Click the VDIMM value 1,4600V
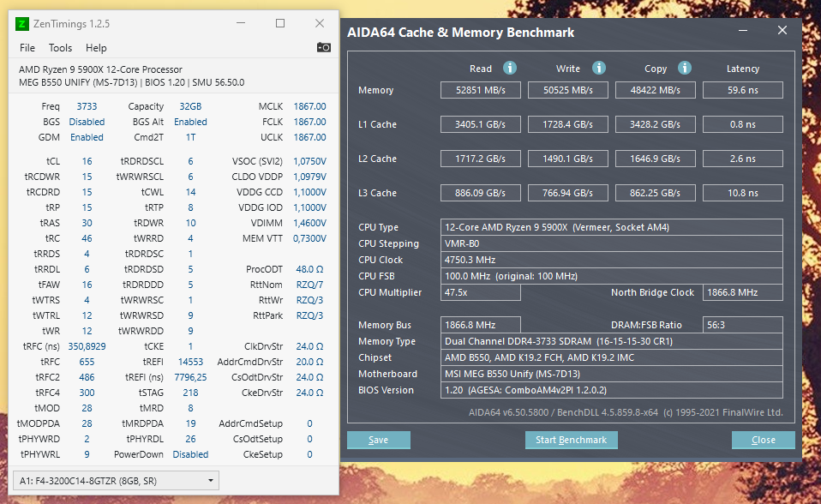The height and width of the screenshot is (504, 821). 310,223
